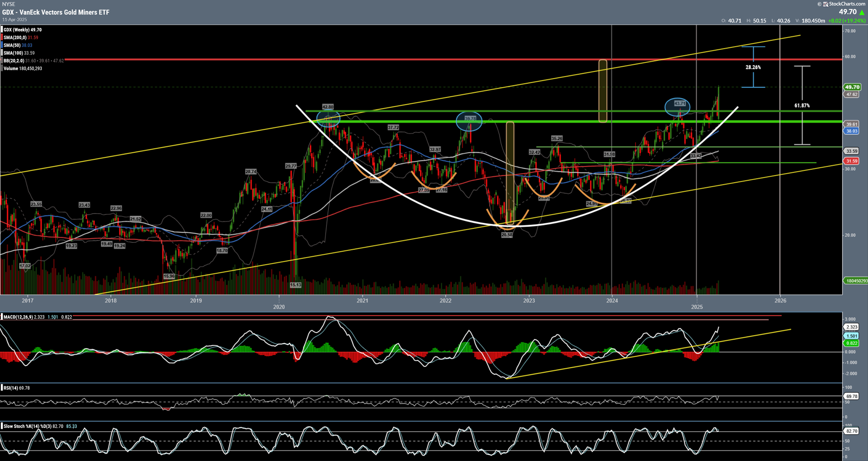Click the +8.02 (+19.24%) change value
The width and height of the screenshot is (868, 461).
pos(847,21)
